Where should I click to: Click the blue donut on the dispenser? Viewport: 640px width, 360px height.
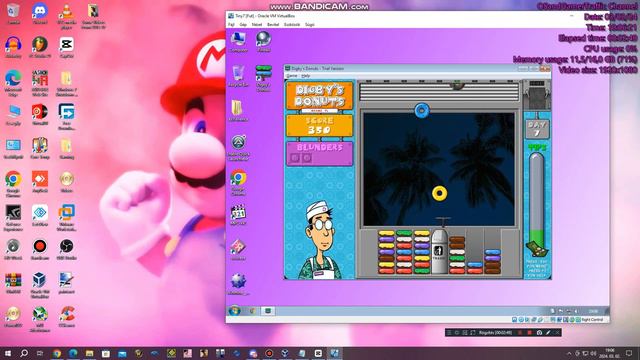tap(422, 110)
